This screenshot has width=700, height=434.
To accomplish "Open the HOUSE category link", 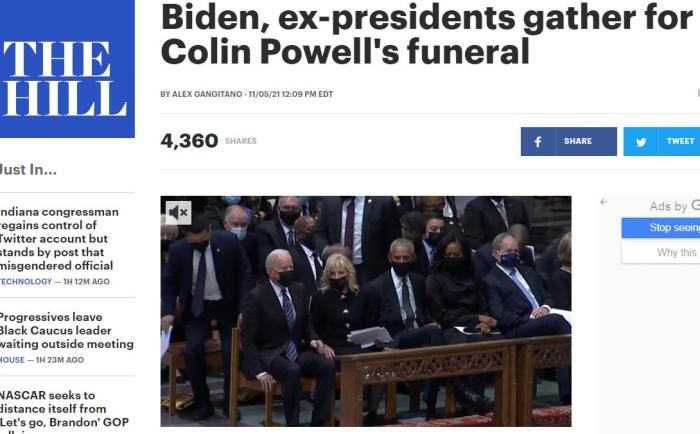I will coord(12,360).
